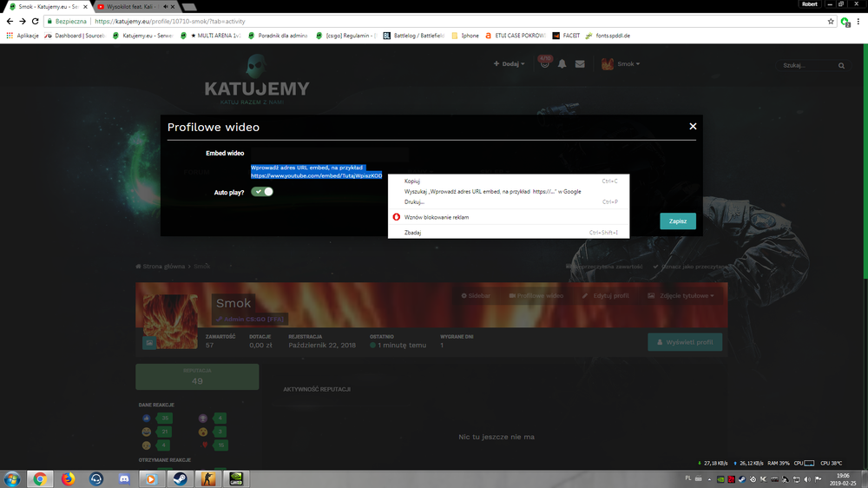This screenshot has height=488, width=868.
Task: Bookmark this page with the star icon
Action: [x=831, y=21]
